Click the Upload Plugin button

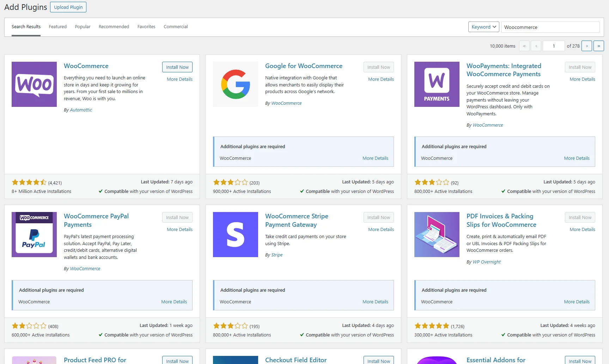68,7
